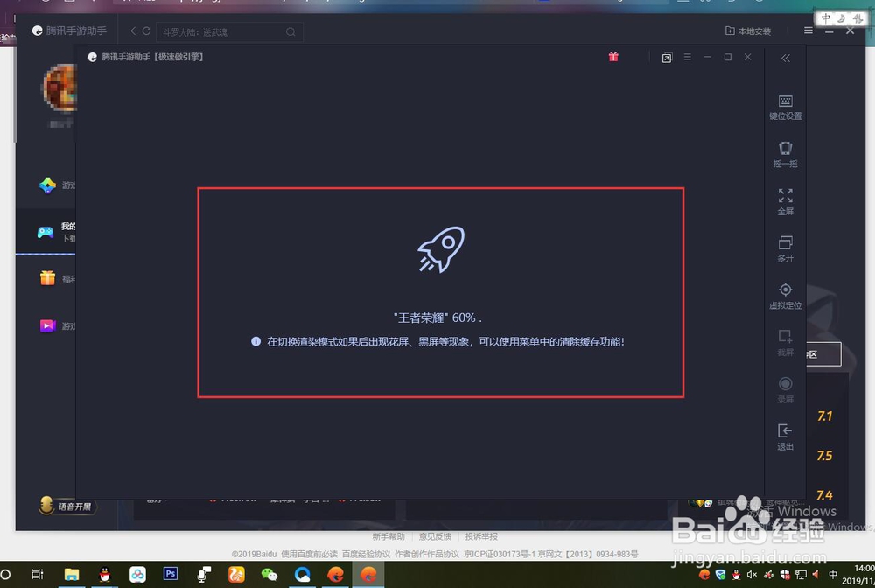Click the 7.4 rating in the right list

pyautogui.click(x=824, y=495)
